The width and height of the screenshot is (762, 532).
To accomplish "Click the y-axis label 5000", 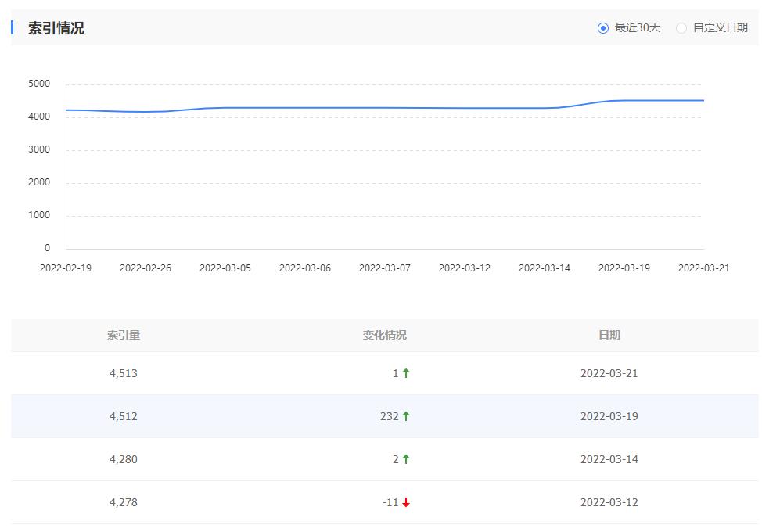I will point(39,84).
